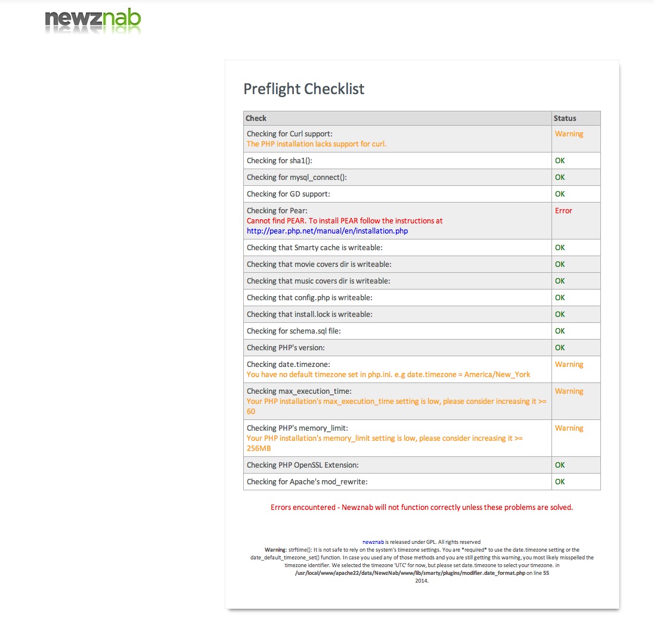Select 'Checking for Pear:' text
Viewport: 654px width, 644px height.
pyautogui.click(x=277, y=210)
